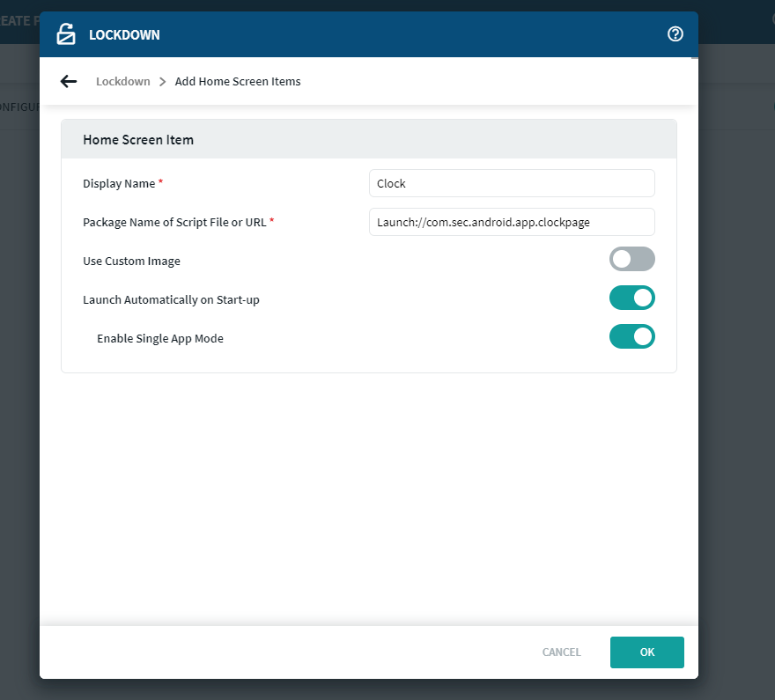Click the Enable Single App Mode label
Screen dimensions: 775x700
pos(159,339)
